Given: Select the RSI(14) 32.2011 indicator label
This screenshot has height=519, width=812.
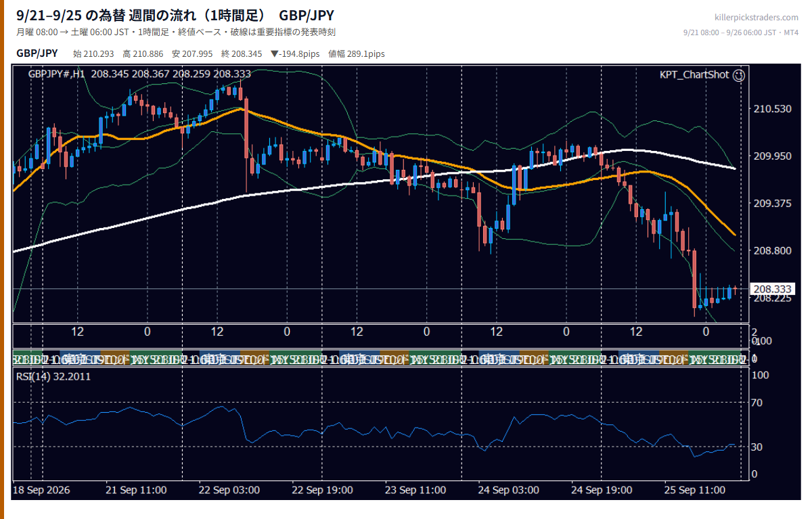Looking at the screenshot, I should coord(53,376).
